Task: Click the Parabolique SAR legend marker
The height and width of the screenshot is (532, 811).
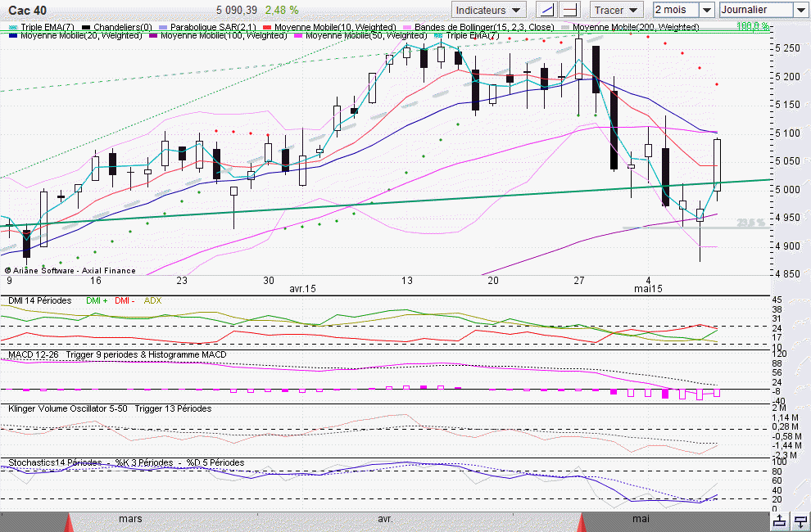Action: [x=163, y=27]
